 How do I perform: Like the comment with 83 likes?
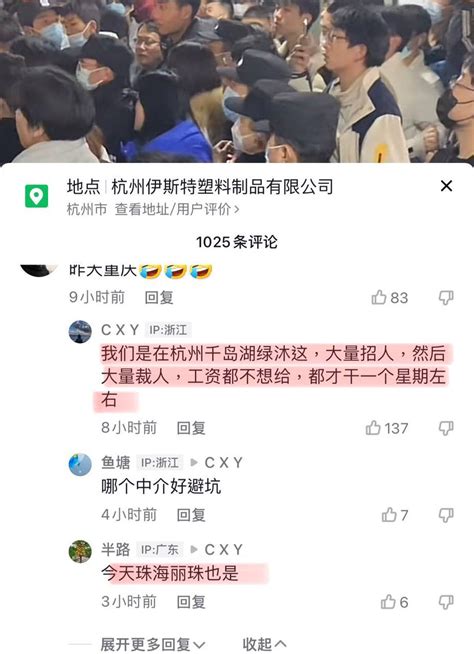[x=379, y=297]
